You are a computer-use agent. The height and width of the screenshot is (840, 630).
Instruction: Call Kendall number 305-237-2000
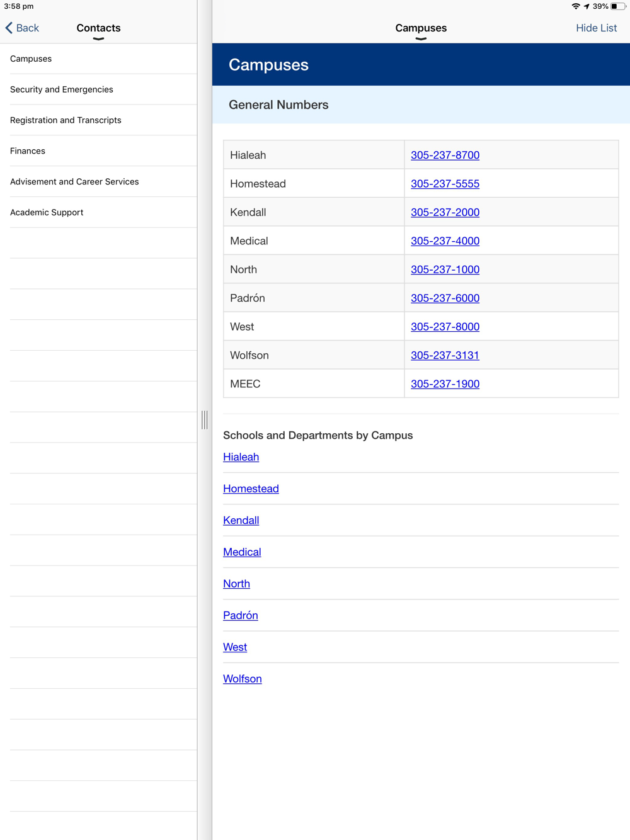coord(445,212)
